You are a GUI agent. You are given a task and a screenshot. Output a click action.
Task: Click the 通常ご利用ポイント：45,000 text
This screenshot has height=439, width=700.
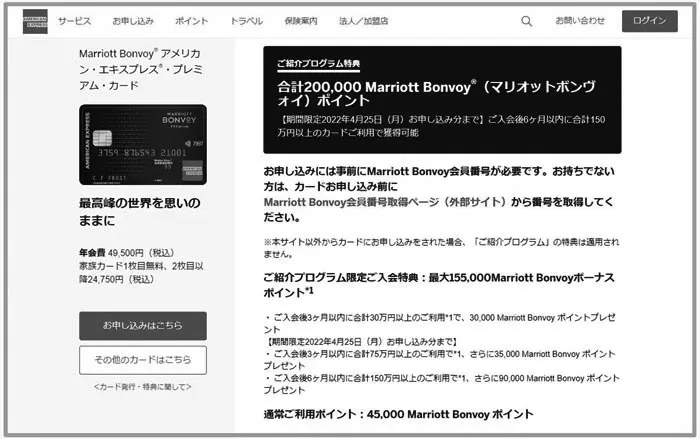(398, 414)
